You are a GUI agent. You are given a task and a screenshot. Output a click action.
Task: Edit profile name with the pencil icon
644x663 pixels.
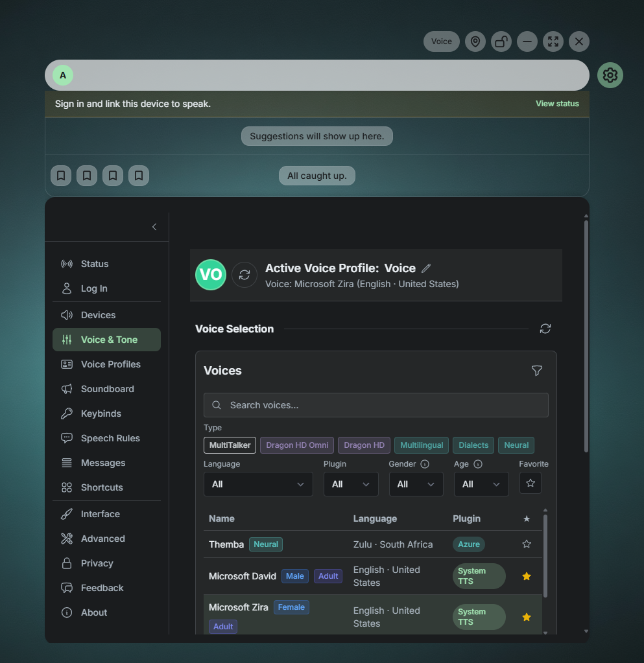(x=426, y=268)
